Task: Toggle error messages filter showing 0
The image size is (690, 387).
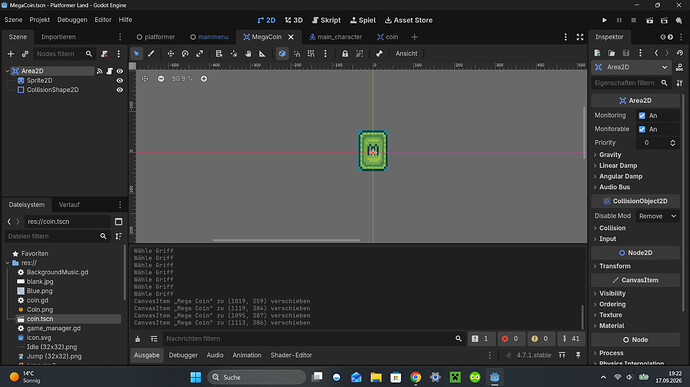Action: tap(510, 339)
